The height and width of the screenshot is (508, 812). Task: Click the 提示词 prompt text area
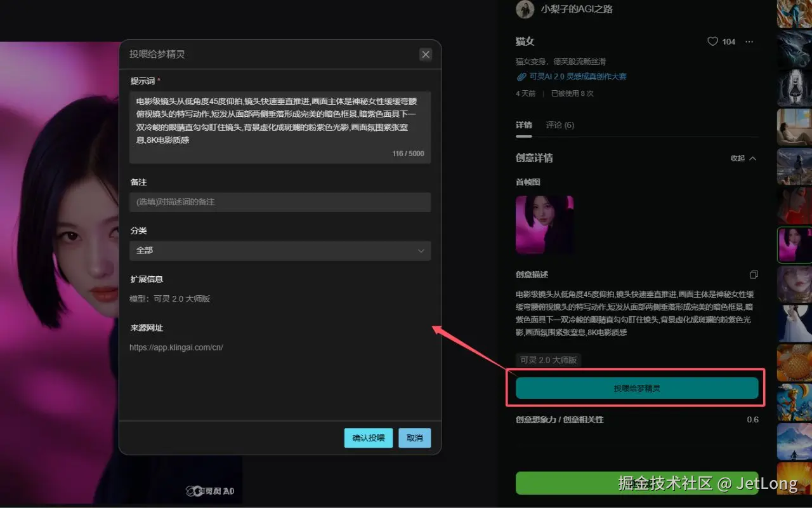click(280, 127)
